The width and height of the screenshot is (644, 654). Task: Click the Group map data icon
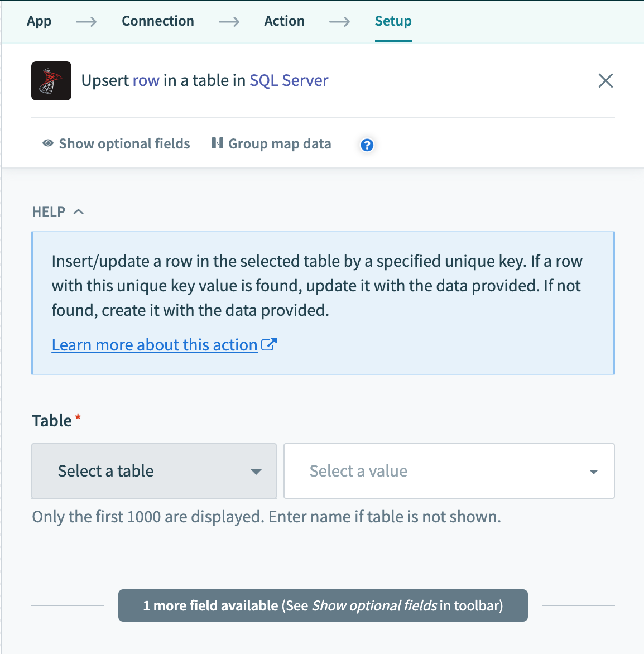(218, 143)
